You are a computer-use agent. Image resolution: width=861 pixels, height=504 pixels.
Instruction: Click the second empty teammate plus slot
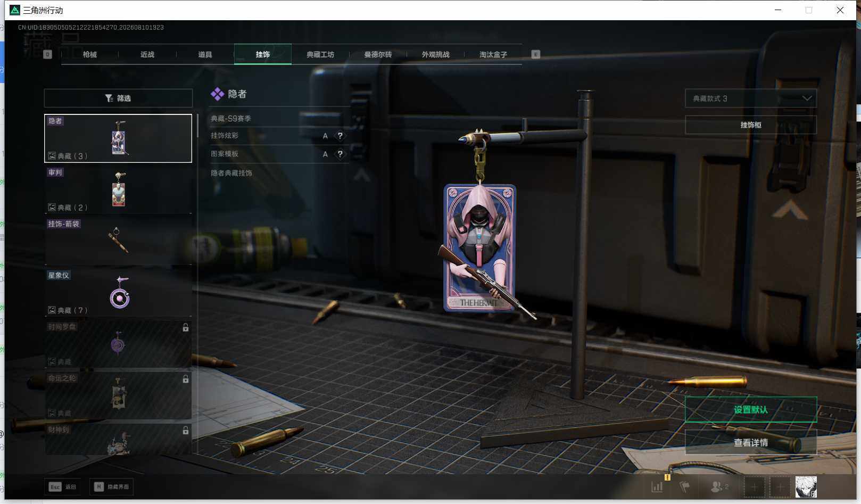[780, 486]
